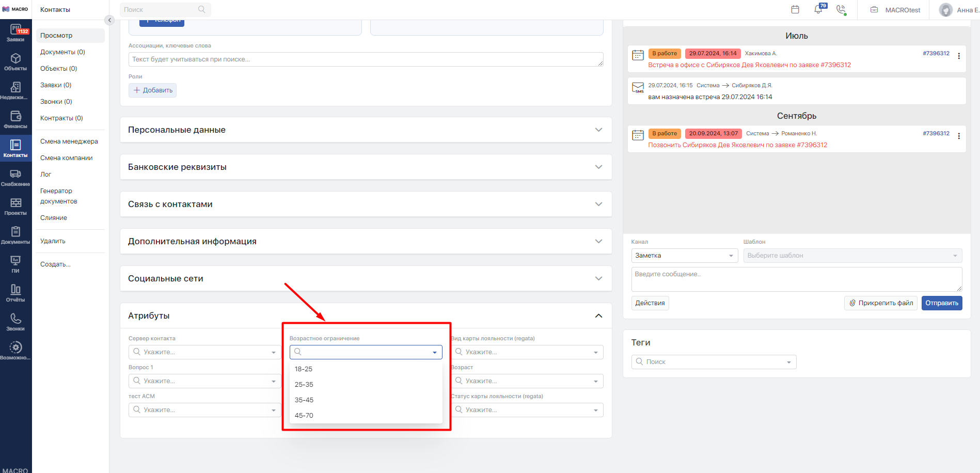Select Документы (0) in the side menu

62,52
